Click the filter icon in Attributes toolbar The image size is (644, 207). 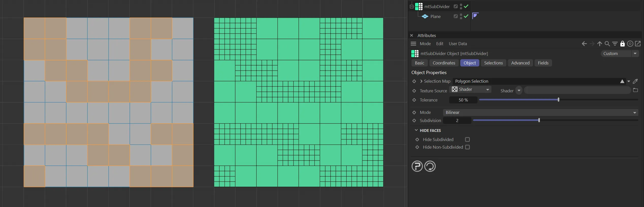615,44
